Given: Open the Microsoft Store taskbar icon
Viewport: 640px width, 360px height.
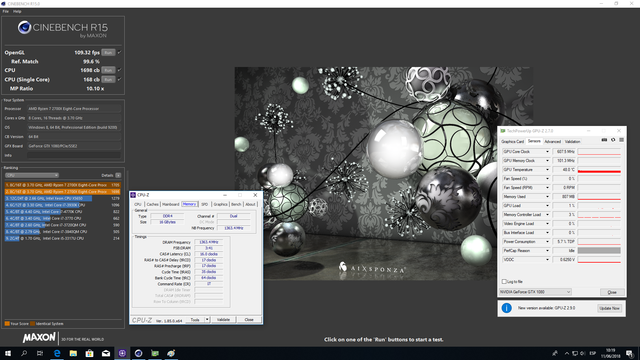Looking at the screenshot, I should (x=89, y=353).
